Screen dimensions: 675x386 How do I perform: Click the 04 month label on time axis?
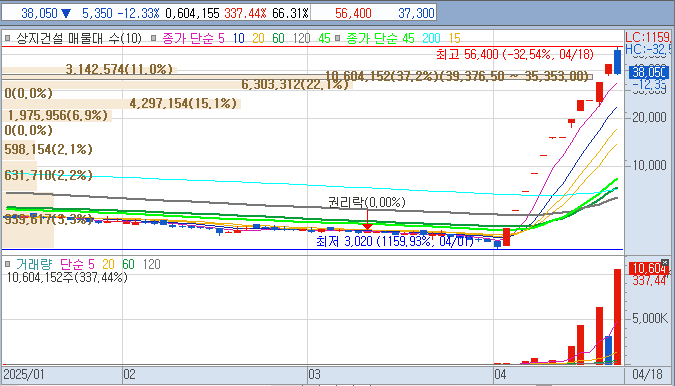(x=500, y=374)
